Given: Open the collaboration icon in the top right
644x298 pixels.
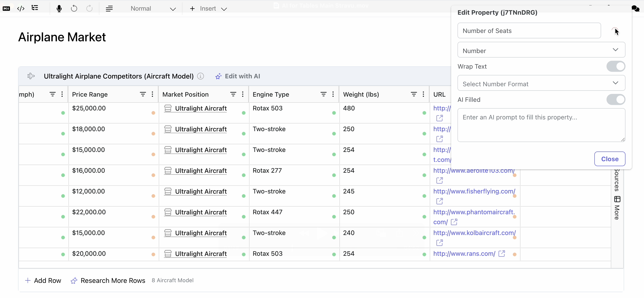Looking at the screenshot, I should pos(635,8).
